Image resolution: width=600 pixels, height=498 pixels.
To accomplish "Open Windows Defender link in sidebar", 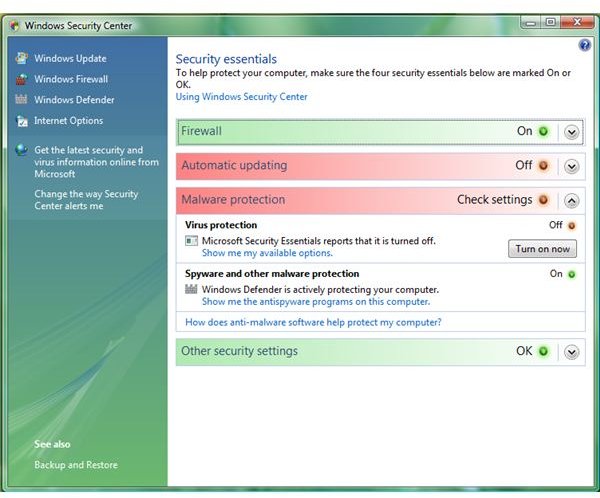I will pyautogui.click(x=74, y=100).
